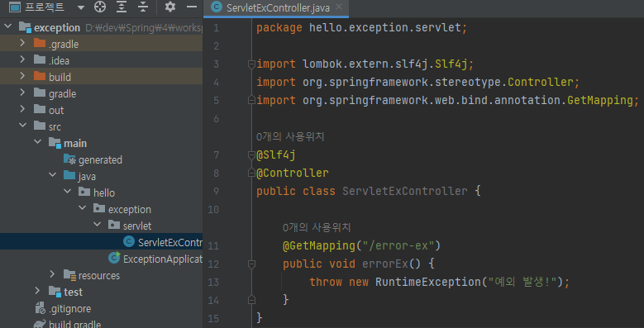Click class usages hint above @Slf4j
The width and height of the screenshot is (644, 328).
point(290,136)
